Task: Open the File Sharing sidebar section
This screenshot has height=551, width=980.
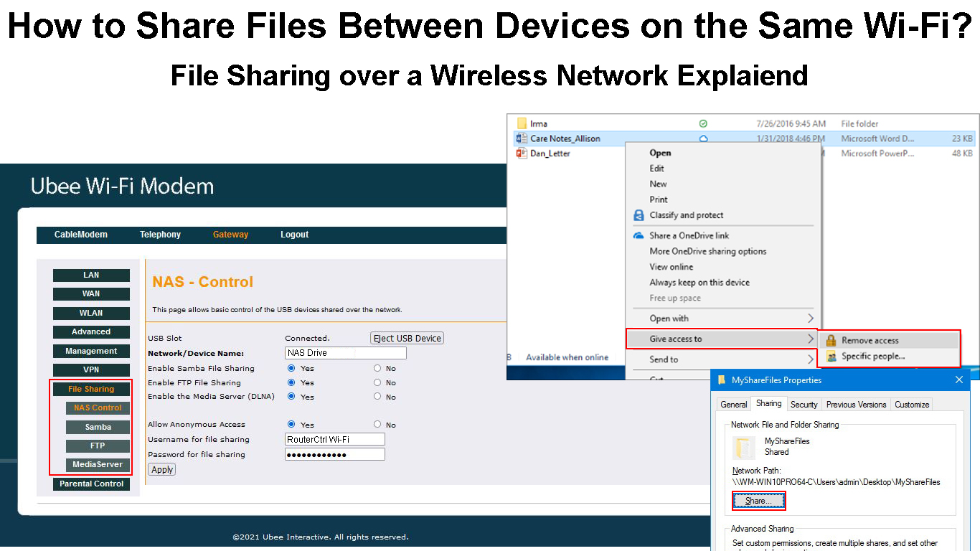Action: click(91, 389)
